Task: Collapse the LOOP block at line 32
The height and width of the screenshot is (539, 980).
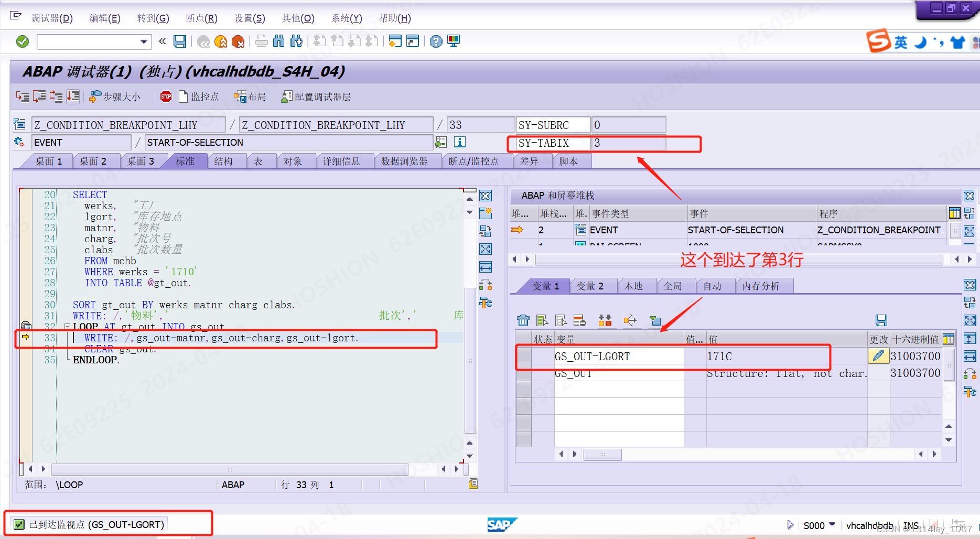Action: tap(67, 327)
